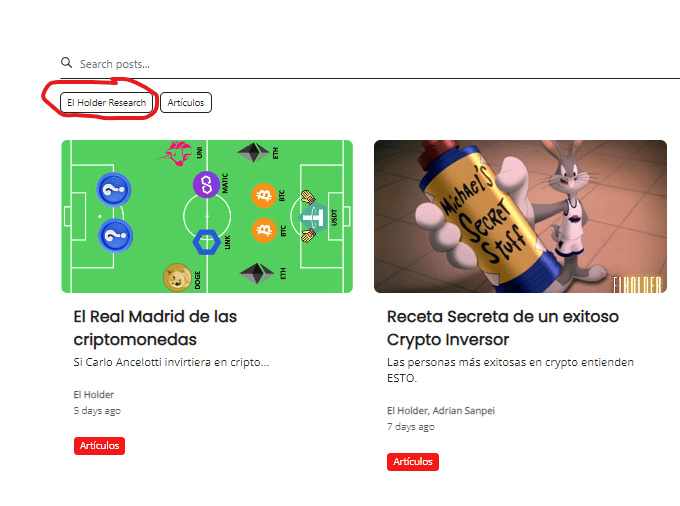680x506 pixels.
Task: Click the USDT Tether goalkeeper icon
Action: coord(314,216)
